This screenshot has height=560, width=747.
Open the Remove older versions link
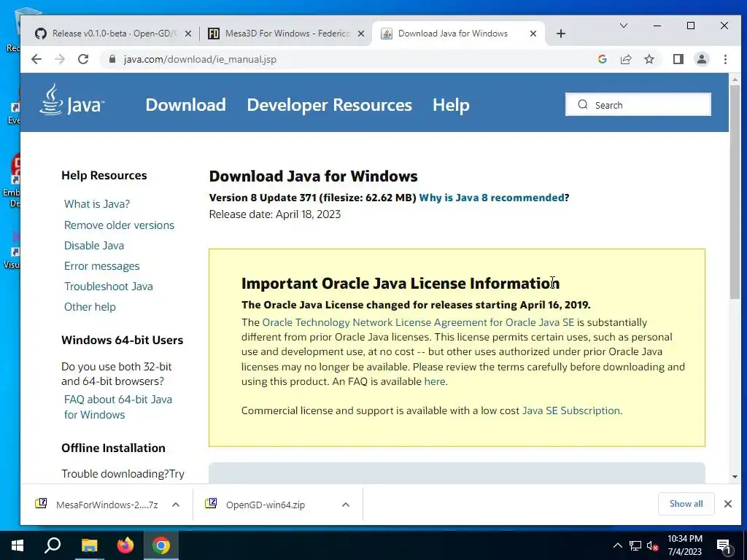coord(119,225)
